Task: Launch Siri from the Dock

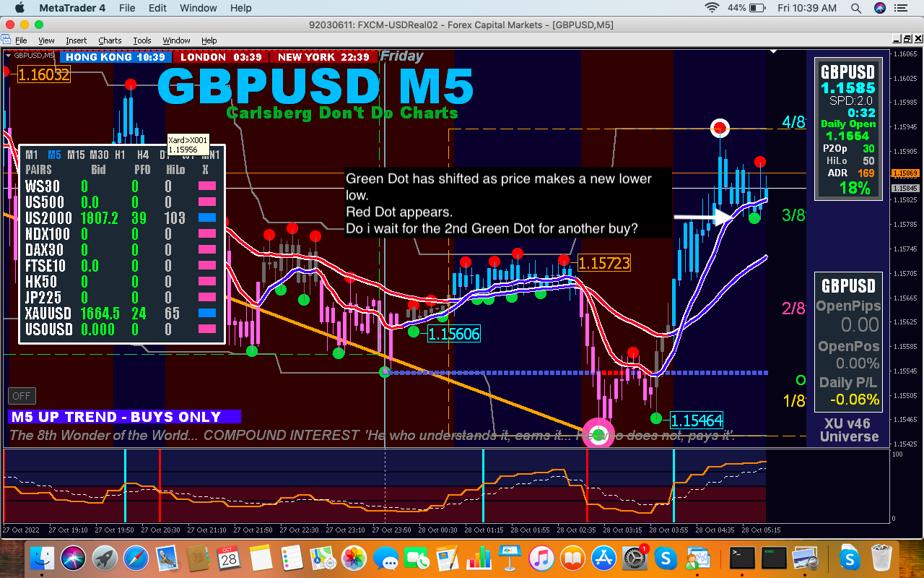Action: coord(74,558)
